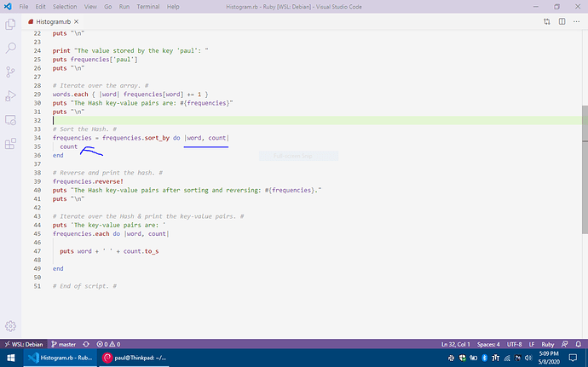The width and height of the screenshot is (588, 367).
Task: Select the Histogram.rb editor tab
Action: (x=53, y=22)
